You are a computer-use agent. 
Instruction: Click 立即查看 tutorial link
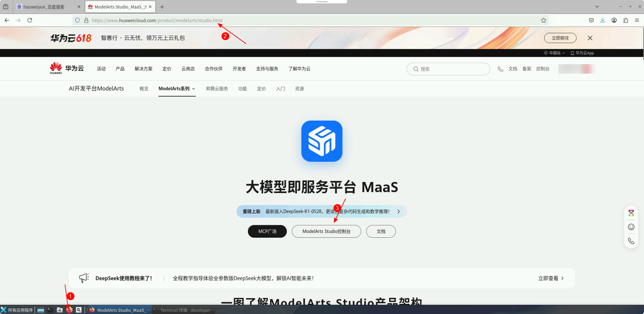point(551,278)
